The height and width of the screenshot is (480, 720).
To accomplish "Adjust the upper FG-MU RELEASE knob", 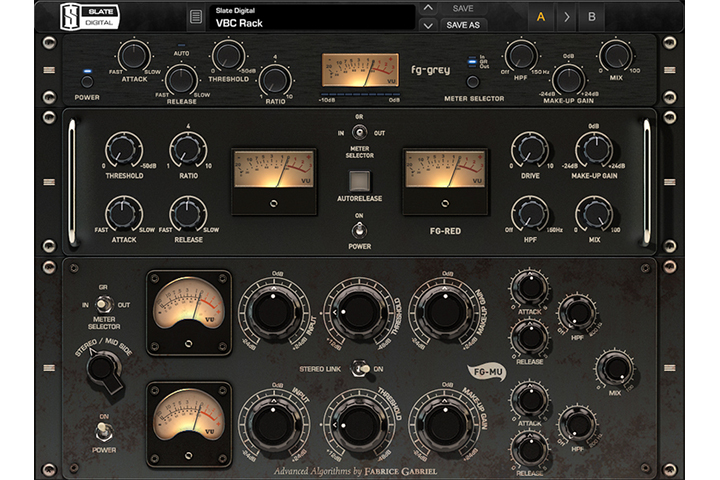I will tap(530, 337).
